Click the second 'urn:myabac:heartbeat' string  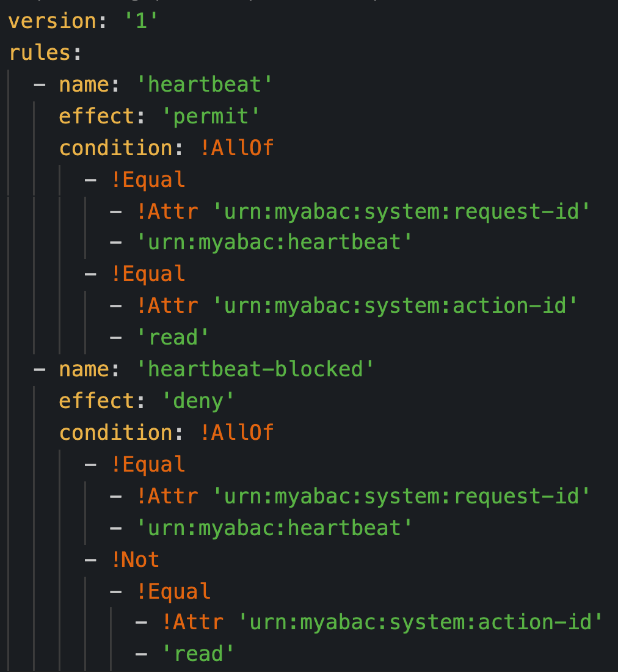pos(274,528)
